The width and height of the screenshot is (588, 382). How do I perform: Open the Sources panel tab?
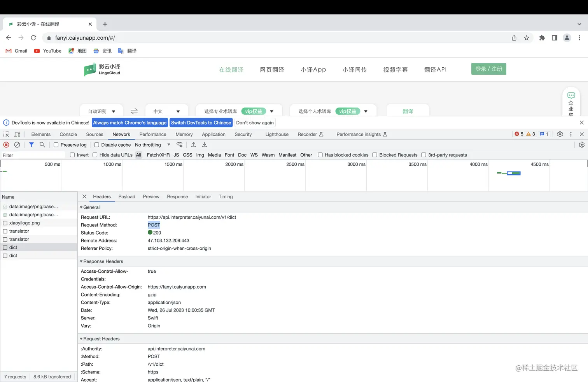point(94,134)
